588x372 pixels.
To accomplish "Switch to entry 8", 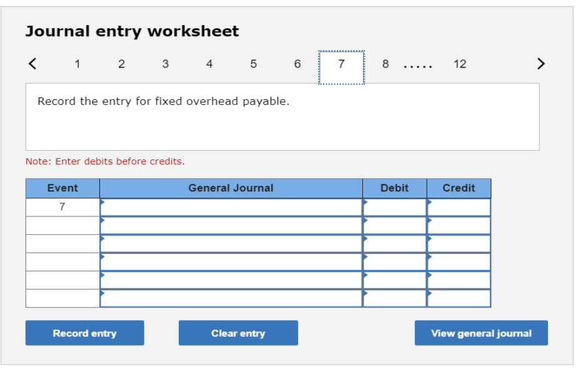I will coord(385,63).
